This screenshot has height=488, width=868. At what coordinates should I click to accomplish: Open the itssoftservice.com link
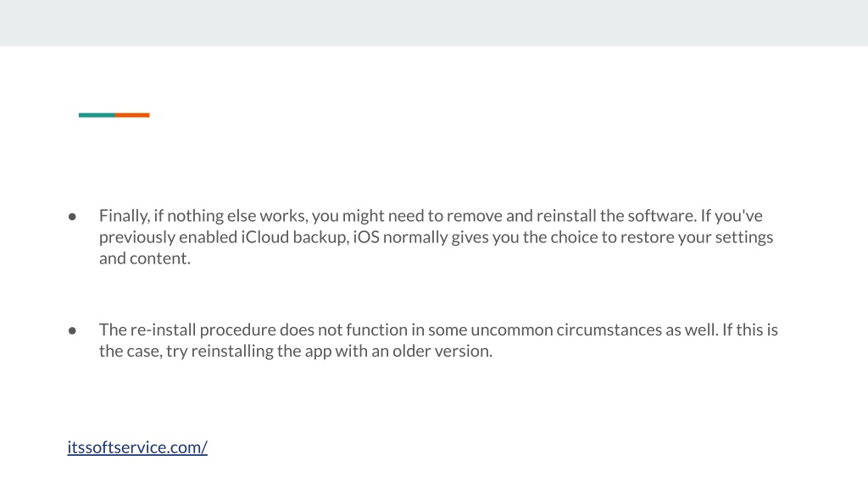[x=137, y=447]
